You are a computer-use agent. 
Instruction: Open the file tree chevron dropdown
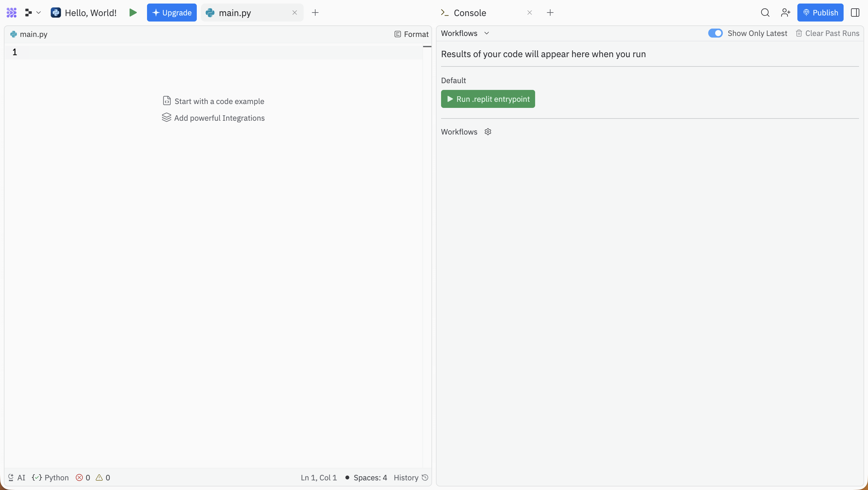point(39,13)
